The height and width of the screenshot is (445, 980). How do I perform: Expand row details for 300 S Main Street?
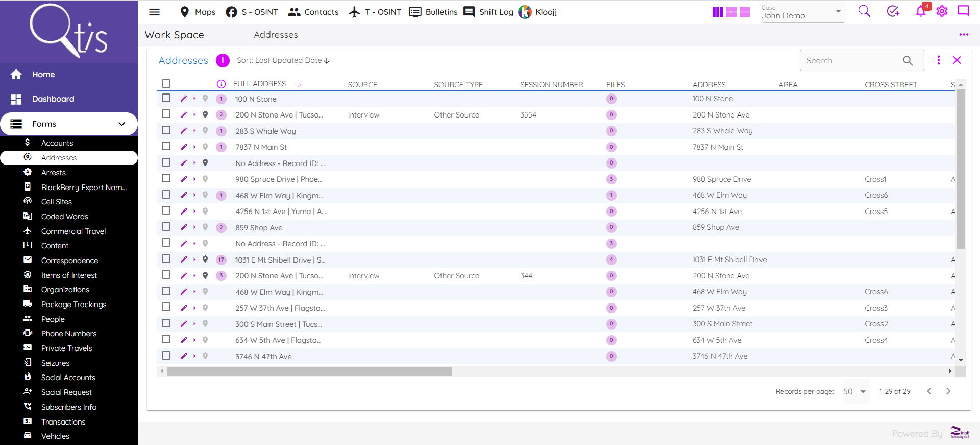(x=194, y=324)
